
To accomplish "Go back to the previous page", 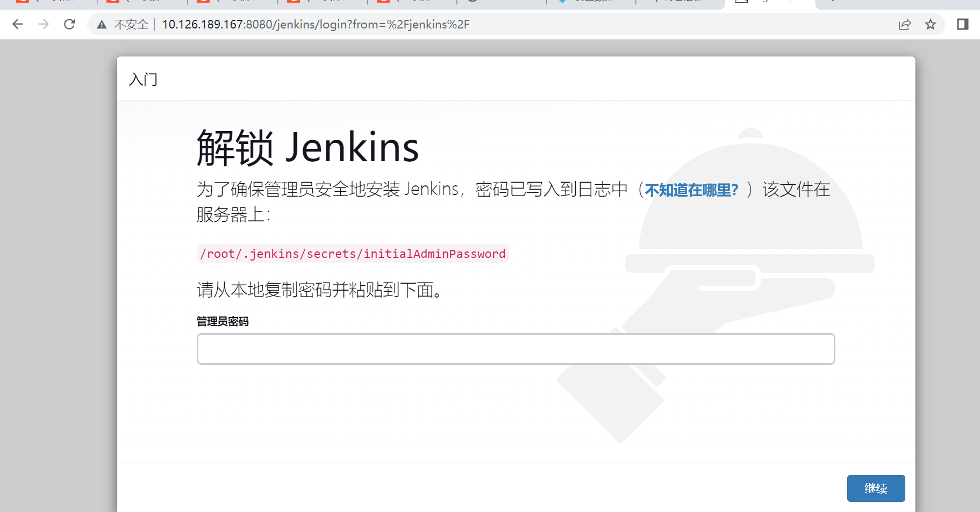I will [x=18, y=24].
